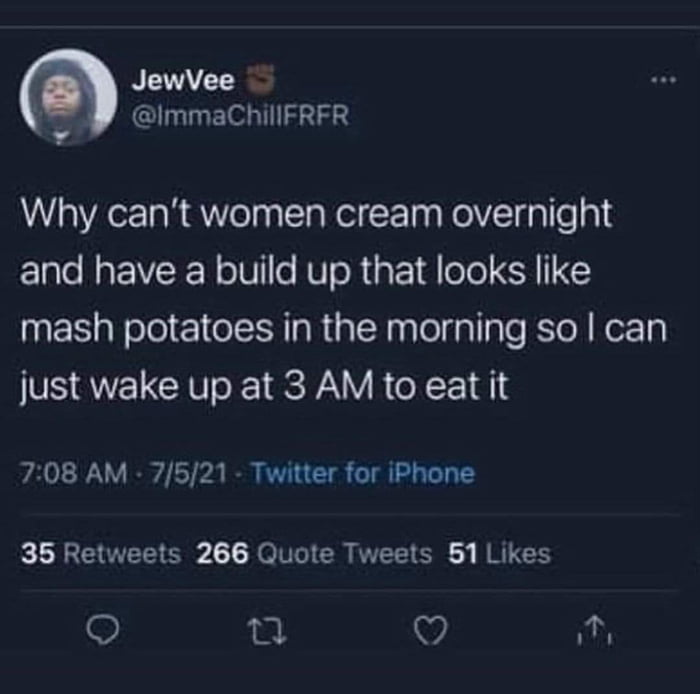
Task: Open the share menu icon
Action: 589,628
